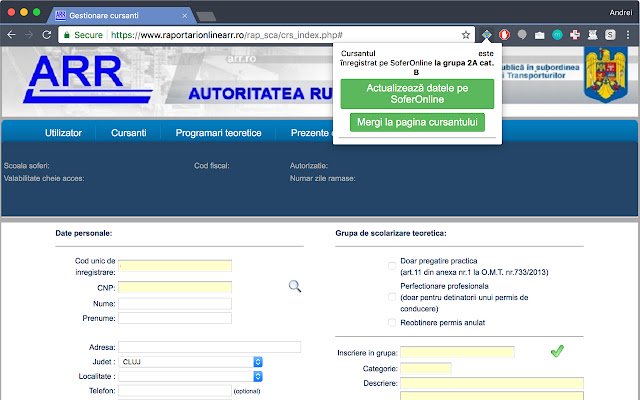Click the CNP input field
Image resolution: width=640 pixels, height=400 pixels.
[175, 287]
